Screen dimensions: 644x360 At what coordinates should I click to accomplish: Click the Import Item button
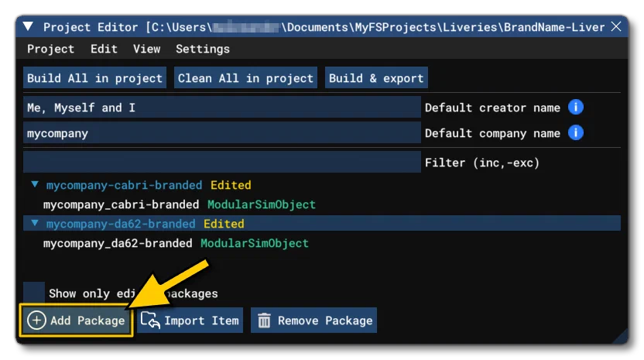pyautogui.click(x=190, y=321)
